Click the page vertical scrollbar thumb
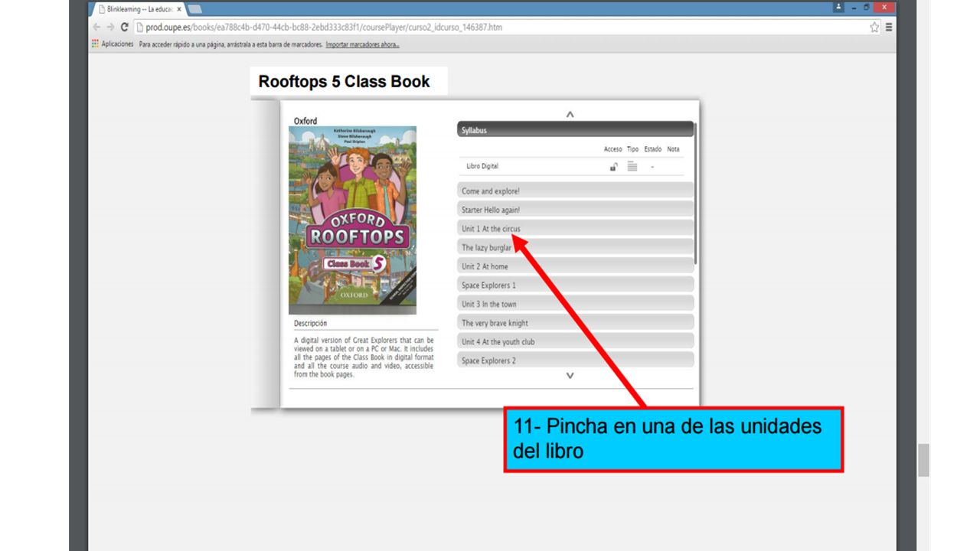 click(x=923, y=460)
